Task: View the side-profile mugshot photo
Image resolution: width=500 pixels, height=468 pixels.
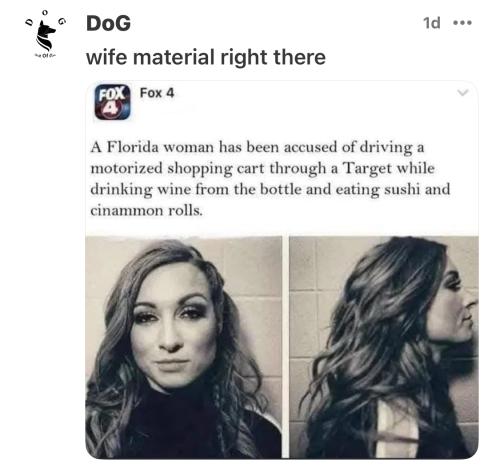Action: (x=384, y=347)
